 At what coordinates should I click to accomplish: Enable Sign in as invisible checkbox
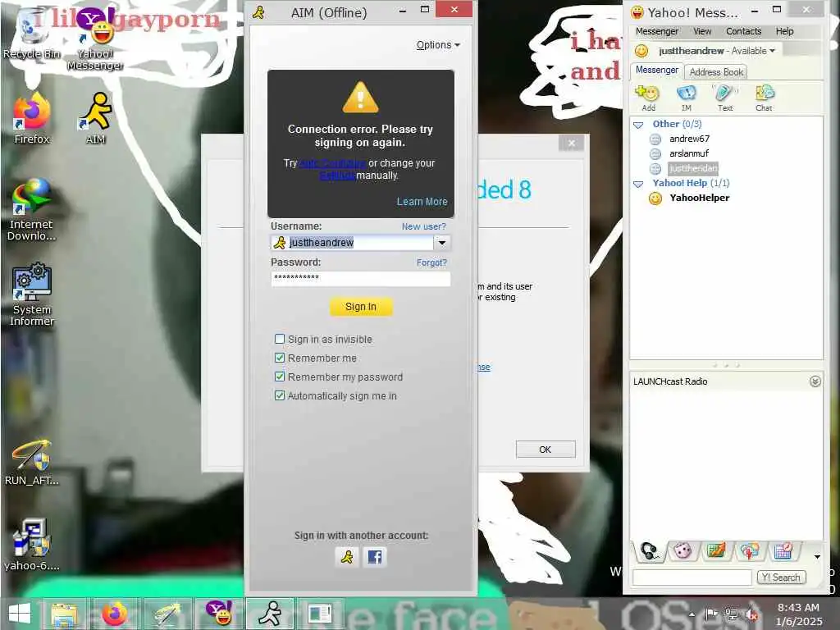tap(279, 339)
